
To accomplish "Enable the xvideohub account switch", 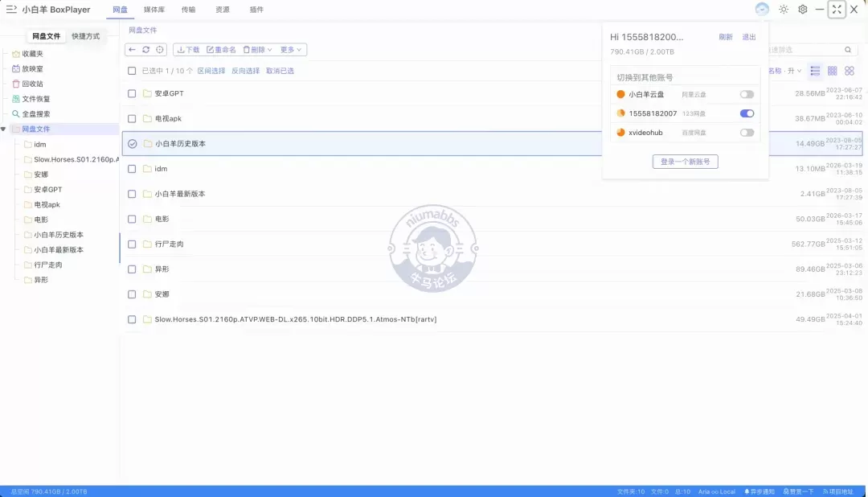I will [747, 133].
